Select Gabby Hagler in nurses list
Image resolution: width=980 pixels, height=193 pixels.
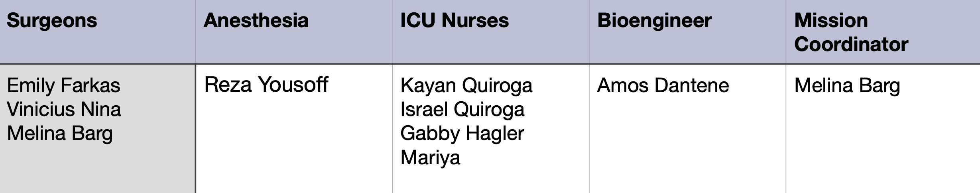coord(462,133)
